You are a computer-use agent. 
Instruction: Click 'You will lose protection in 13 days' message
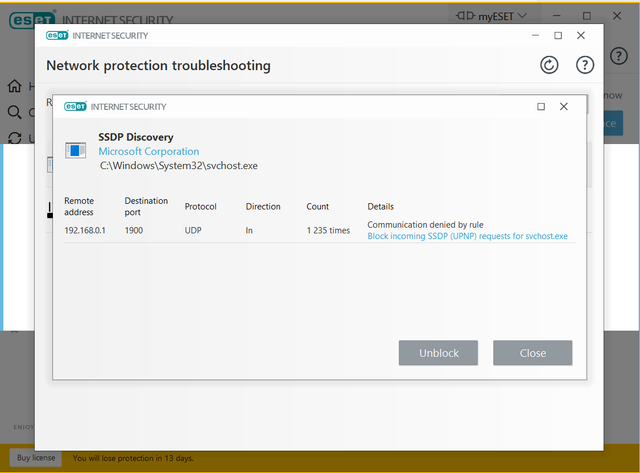point(133,458)
